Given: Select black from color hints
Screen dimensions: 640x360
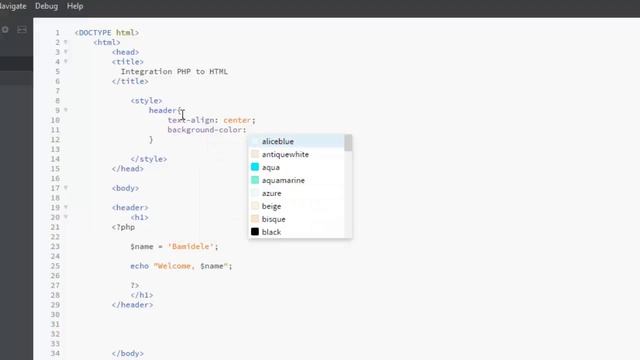Looking at the screenshot, I should (297, 232).
